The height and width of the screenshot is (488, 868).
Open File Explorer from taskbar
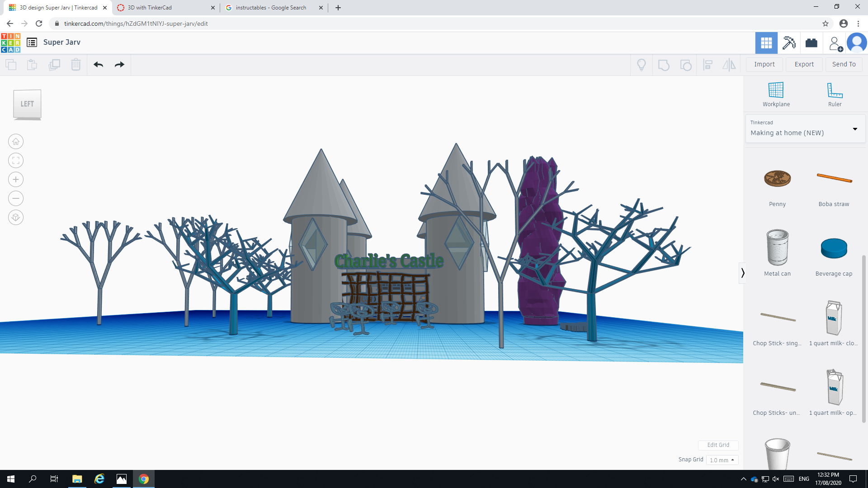77,479
